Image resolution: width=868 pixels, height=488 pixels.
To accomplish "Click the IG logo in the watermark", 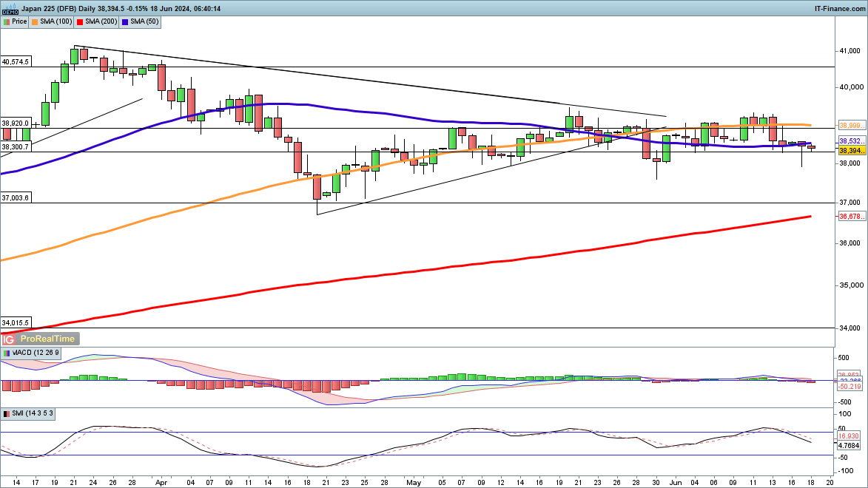I will coord(9,339).
